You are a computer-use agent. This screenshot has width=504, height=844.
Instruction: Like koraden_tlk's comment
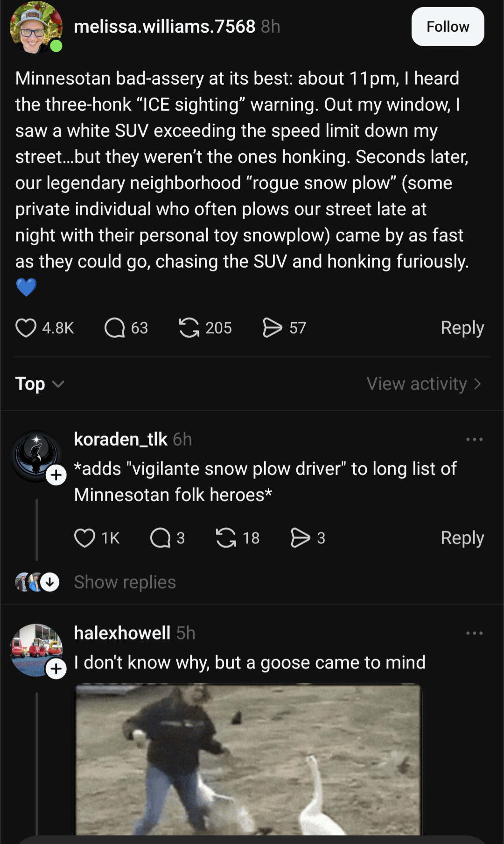click(85, 538)
